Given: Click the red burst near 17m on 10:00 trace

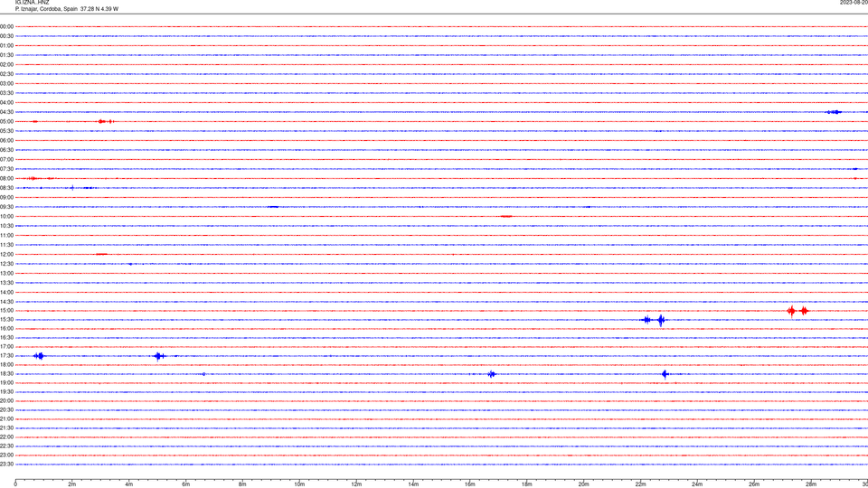Looking at the screenshot, I should pos(506,216).
